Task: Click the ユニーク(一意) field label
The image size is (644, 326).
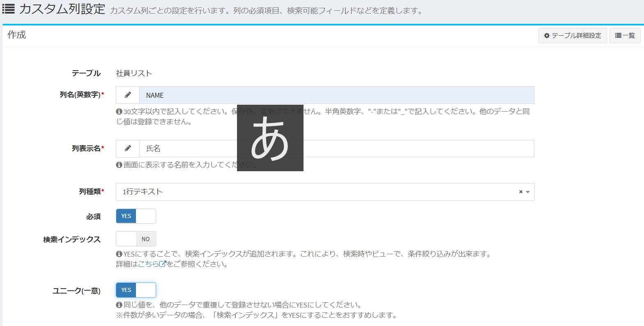Action: click(x=76, y=291)
